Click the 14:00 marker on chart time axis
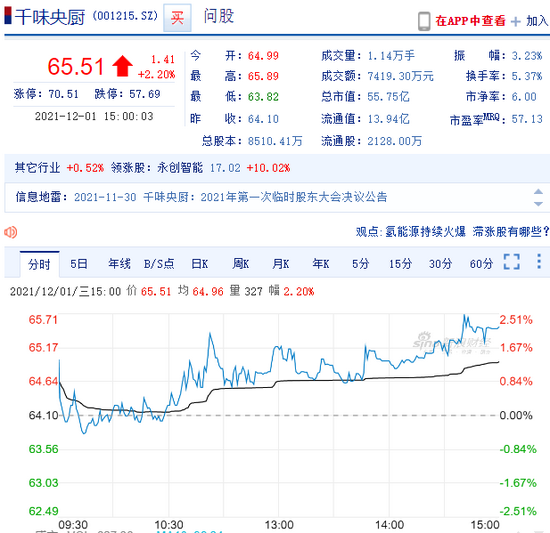 (x=389, y=525)
